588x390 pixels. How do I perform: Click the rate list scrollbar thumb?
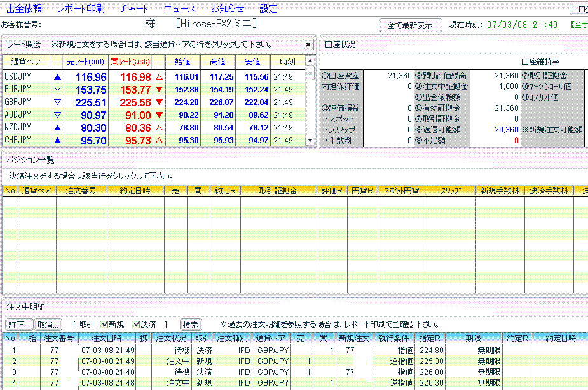(x=310, y=73)
